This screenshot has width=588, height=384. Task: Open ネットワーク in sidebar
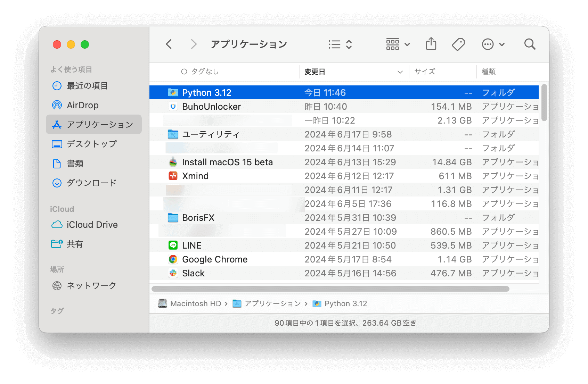(x=94, y=286)
